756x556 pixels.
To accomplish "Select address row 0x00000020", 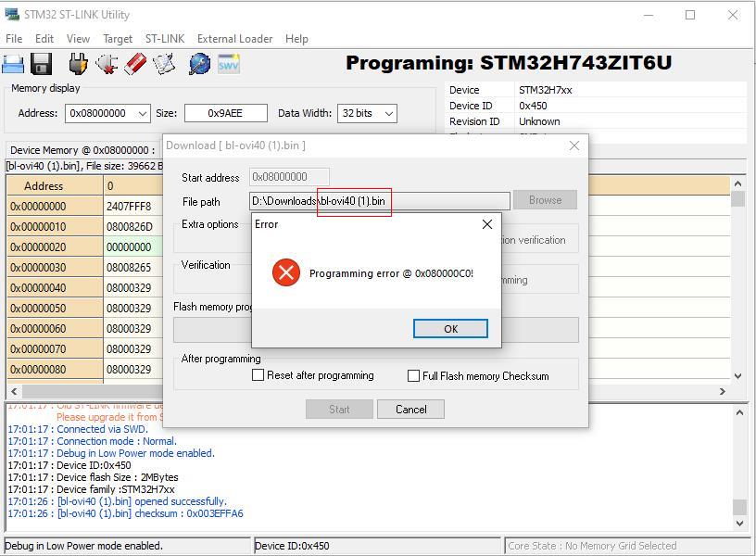I will (55, 246).
